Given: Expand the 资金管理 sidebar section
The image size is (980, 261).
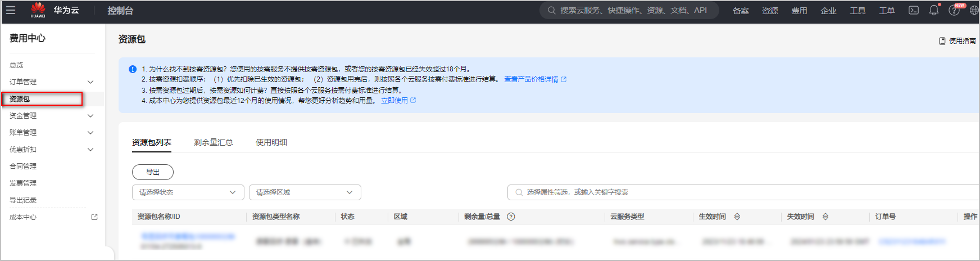Looking at the screenshot, I should (90, 116).
